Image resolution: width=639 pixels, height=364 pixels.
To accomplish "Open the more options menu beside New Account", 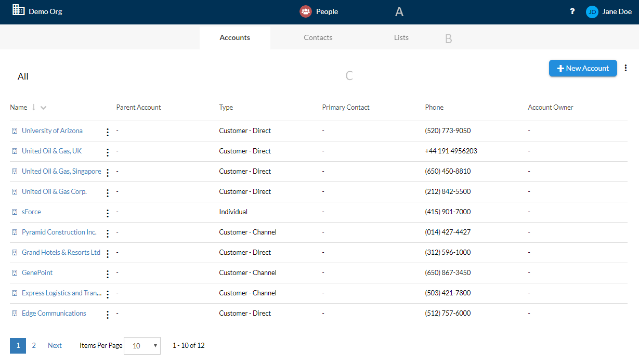I will coord(625,68).
